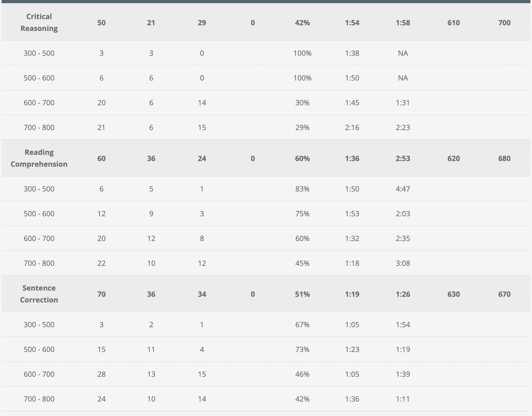Image resolution: width=532 pixels, height=416 pixels.
Task: Click the 73% accuracy cell
Action: click(302, 349)
